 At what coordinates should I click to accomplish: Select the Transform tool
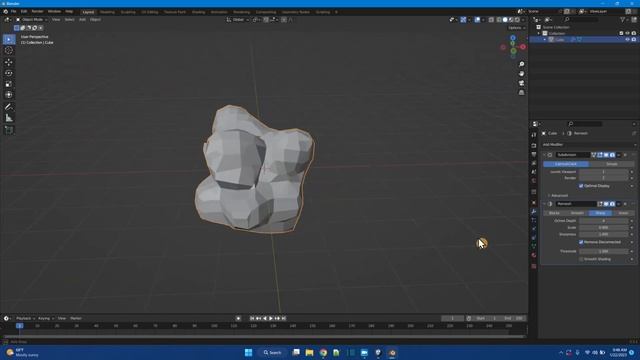coord(9,95)
